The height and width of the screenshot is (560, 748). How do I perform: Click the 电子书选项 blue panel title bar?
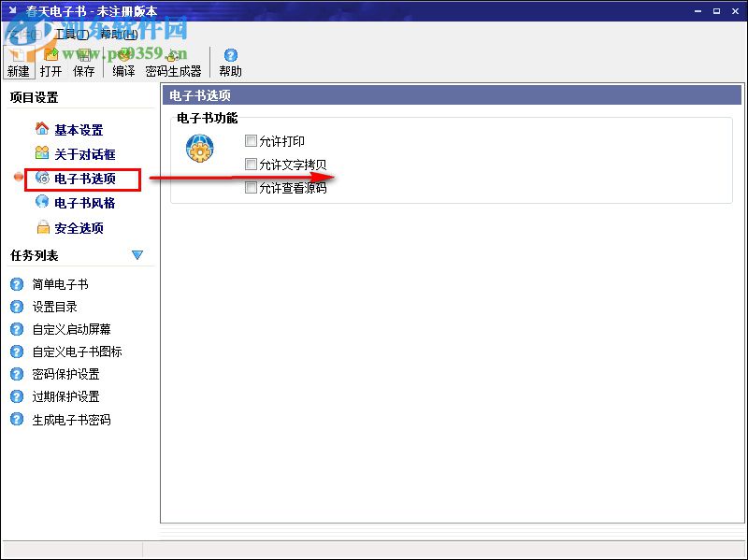click(x=452, y=95)
